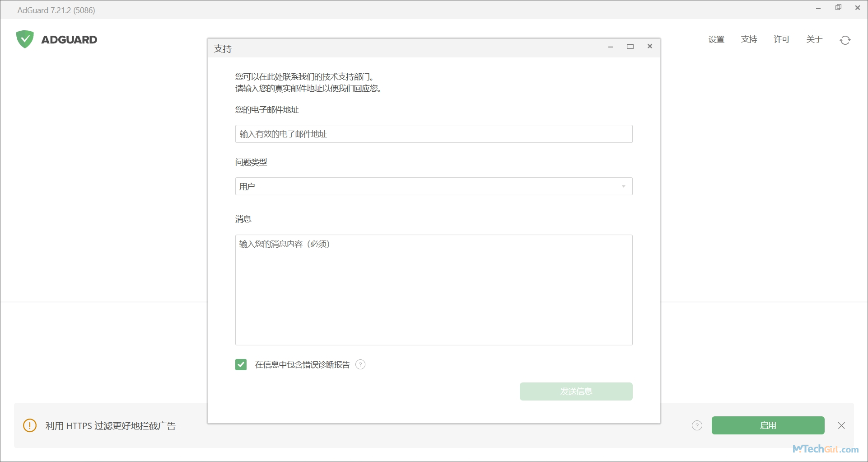Click the AdGuard shield logo

pos(25,39)
